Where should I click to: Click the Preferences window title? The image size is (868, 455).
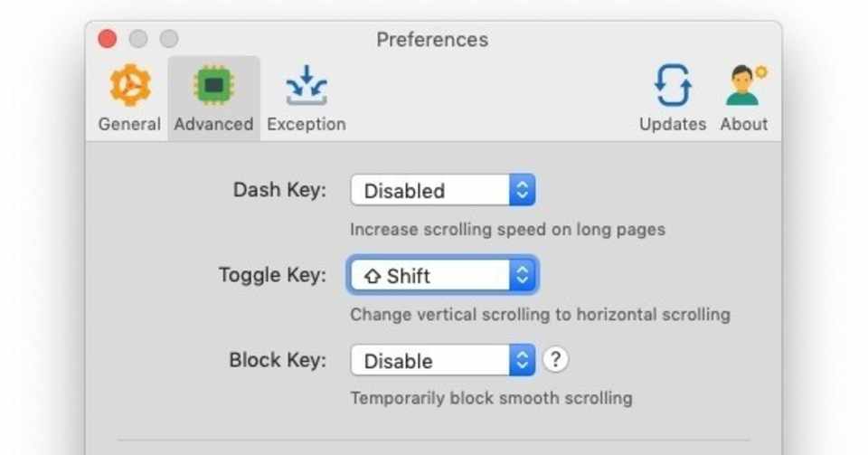click(x=432, y=40)
